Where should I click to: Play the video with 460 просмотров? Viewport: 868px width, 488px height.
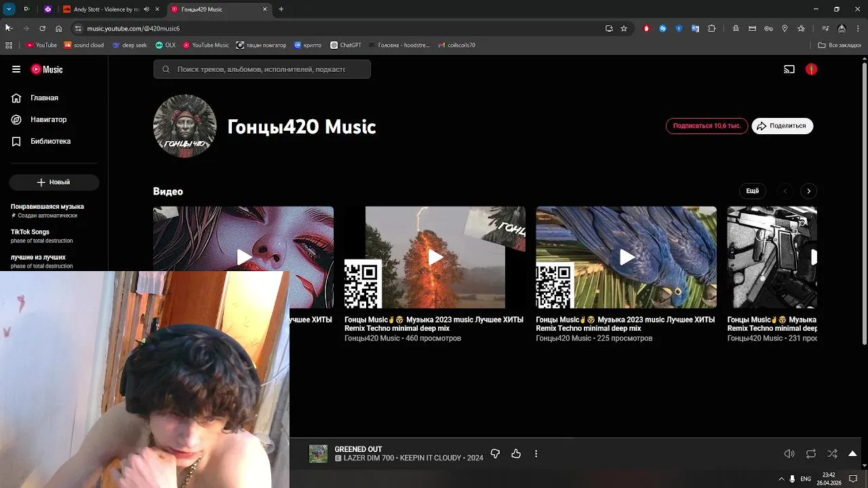(435, 258)
